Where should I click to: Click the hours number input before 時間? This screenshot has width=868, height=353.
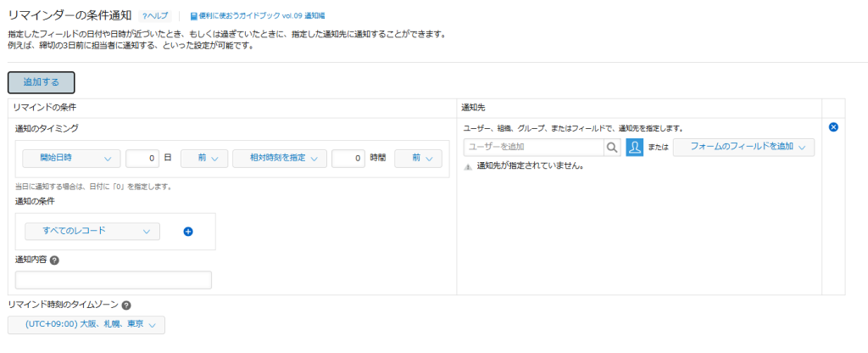point(348,158)
